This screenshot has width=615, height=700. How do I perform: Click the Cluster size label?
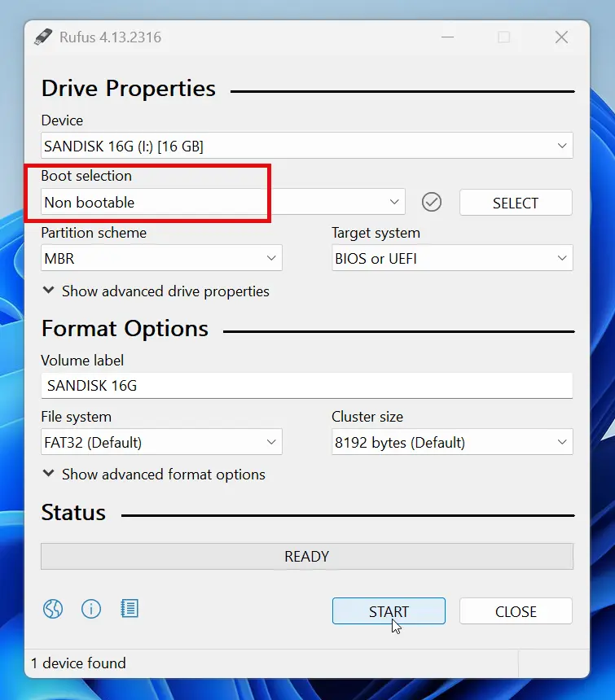coord(367,417)
